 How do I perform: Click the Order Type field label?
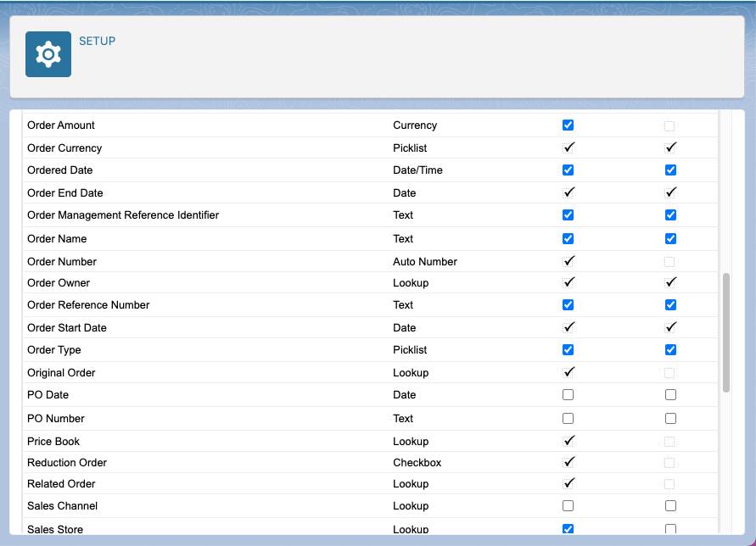pyautogui.click(x=54, y=350)
